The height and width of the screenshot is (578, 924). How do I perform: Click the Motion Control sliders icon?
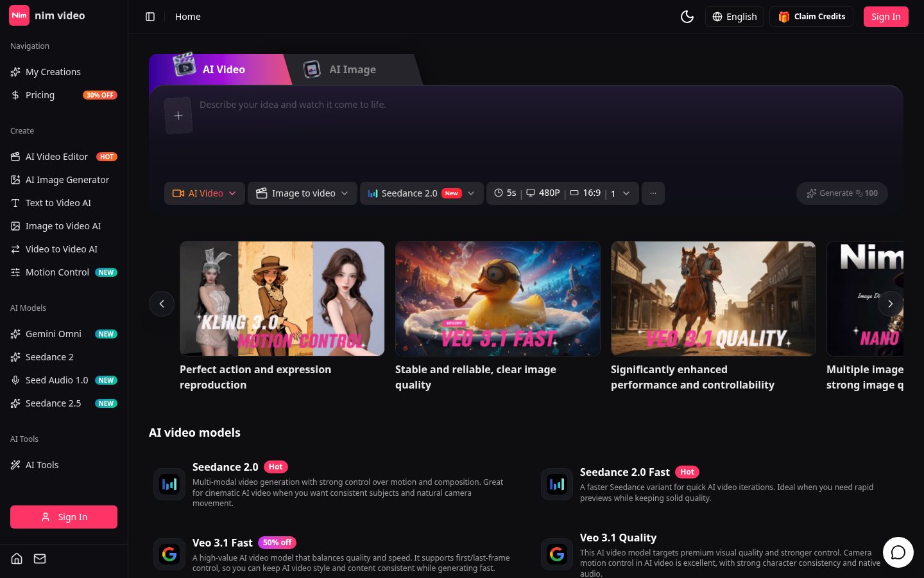(15, 272)
